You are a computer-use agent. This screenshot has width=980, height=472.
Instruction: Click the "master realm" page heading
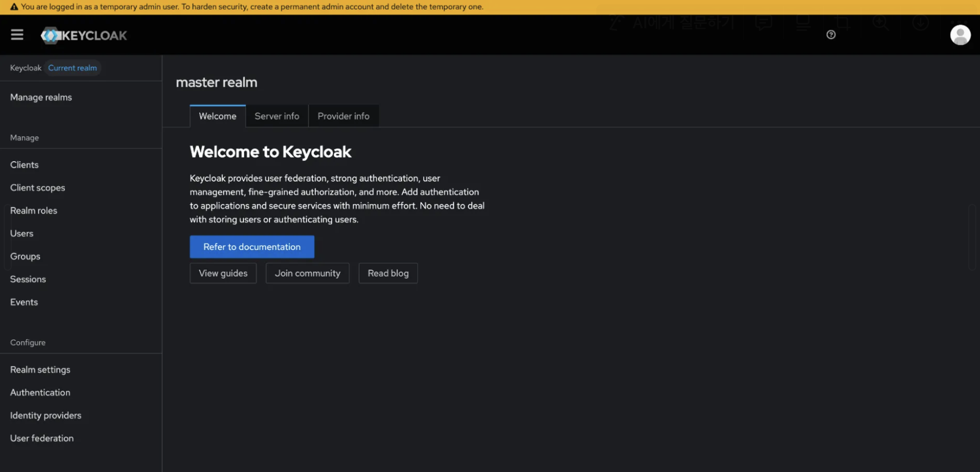pos(217,82)
